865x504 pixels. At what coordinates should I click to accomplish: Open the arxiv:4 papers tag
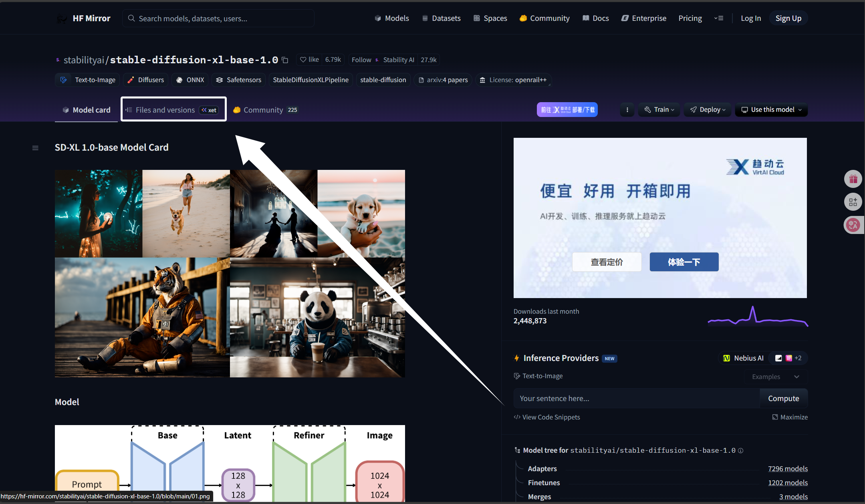click(443, 80)
